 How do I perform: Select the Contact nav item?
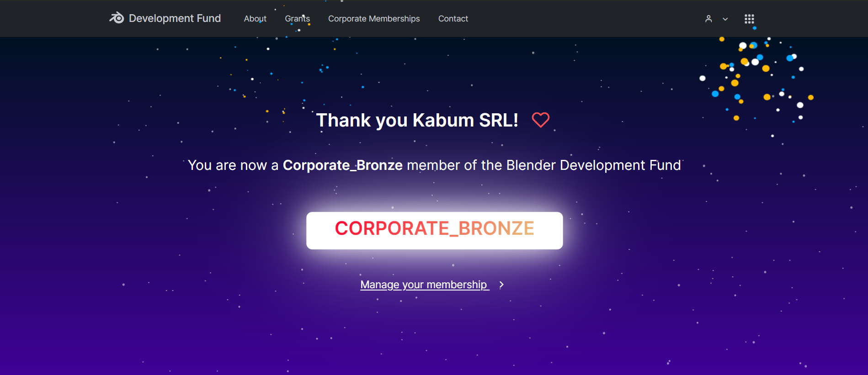point(453,19)
